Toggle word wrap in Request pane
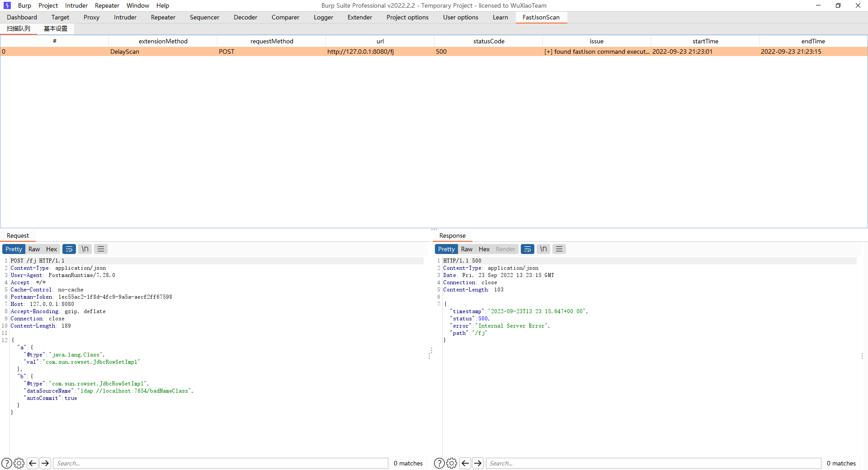This screenshot has width=868, height=470. coord(69,249)
